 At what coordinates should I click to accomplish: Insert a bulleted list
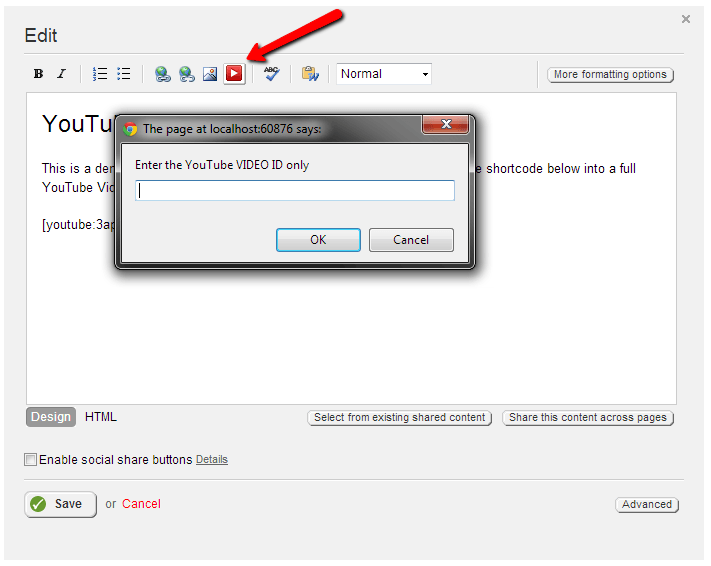[123, 73]
